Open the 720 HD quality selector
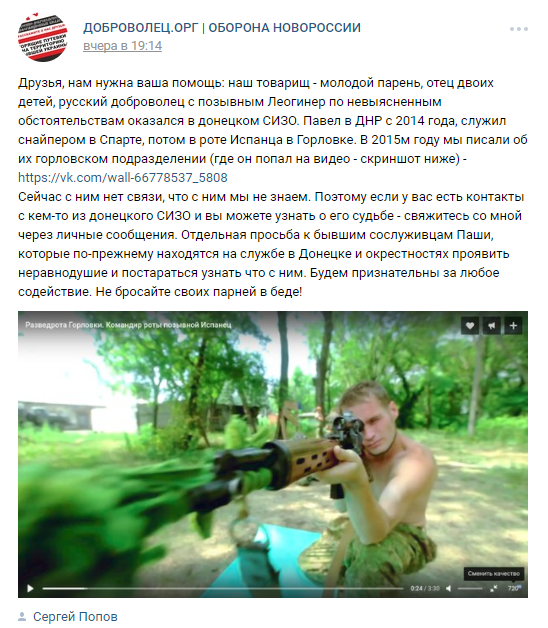 [514, 588]
